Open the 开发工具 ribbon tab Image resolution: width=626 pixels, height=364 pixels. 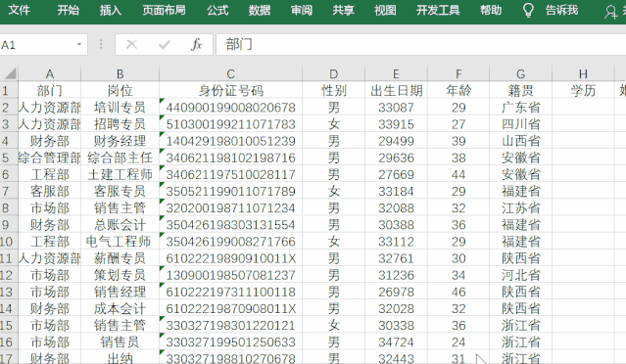tap(438, 10)
